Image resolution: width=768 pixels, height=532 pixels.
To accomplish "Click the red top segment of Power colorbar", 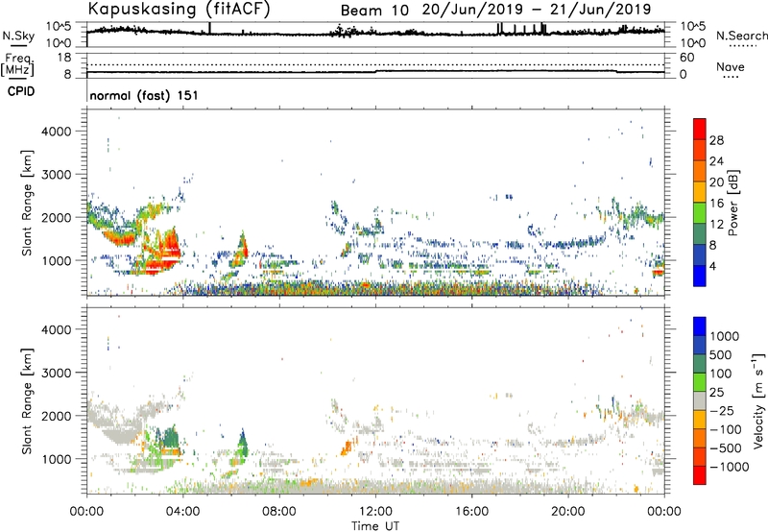I will [700, 129].
